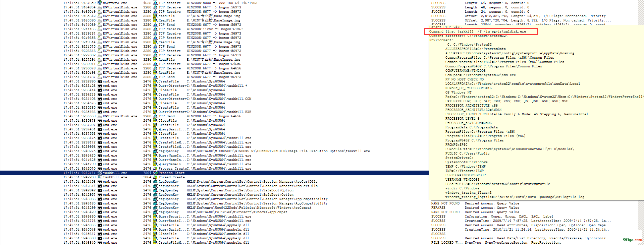Click the Thread Create operation icon

point(155,177)
